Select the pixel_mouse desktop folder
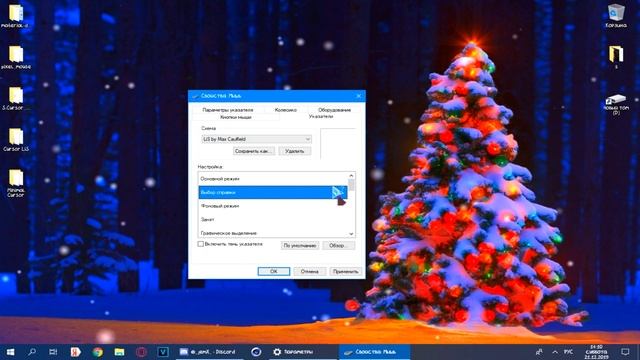The image size is (640, 360). pos(16,57)
